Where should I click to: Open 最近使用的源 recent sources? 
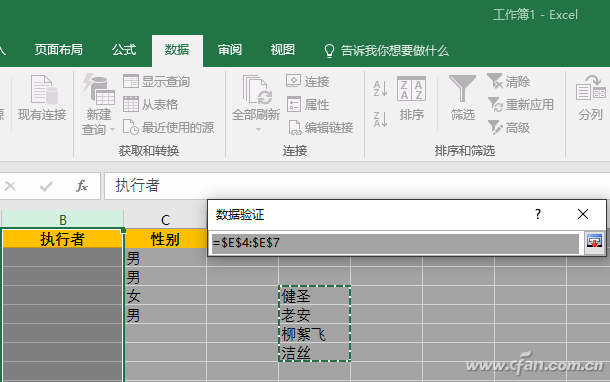coord(168,127)
